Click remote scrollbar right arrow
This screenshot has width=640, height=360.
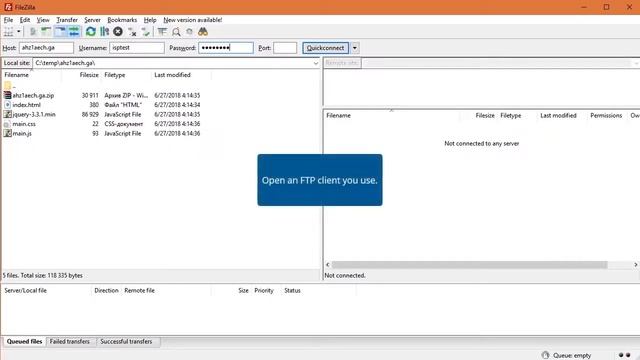coord(636,265)
